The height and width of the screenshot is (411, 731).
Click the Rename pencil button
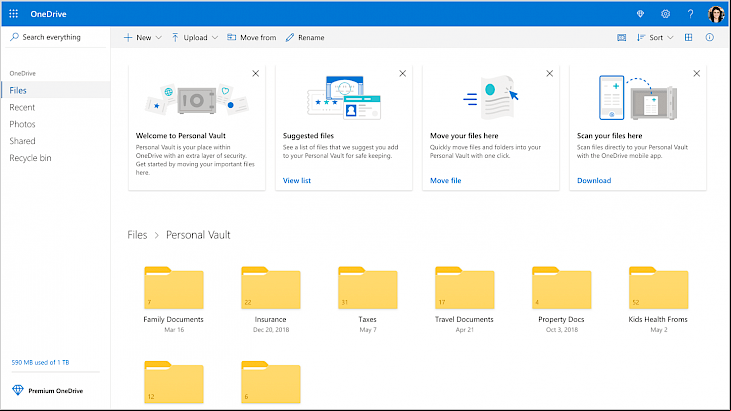click(x=305, y=38)
